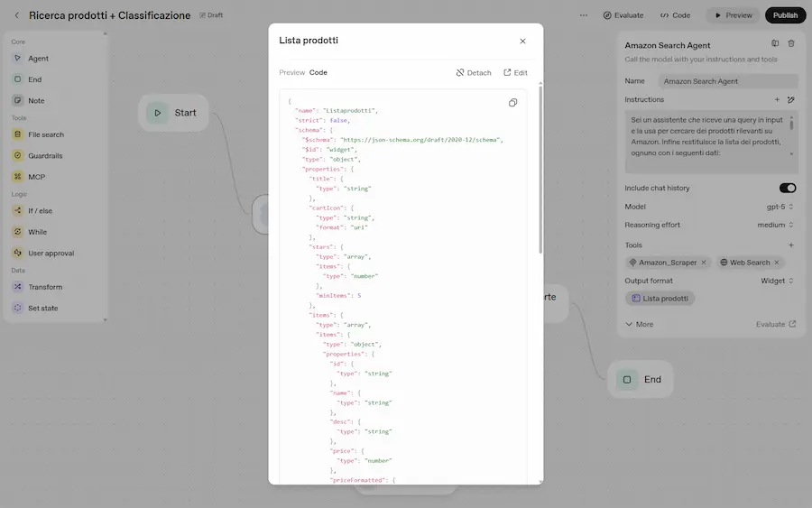
Task: Change Reasoning effort medium dropdown
Action: pos(776,226)
